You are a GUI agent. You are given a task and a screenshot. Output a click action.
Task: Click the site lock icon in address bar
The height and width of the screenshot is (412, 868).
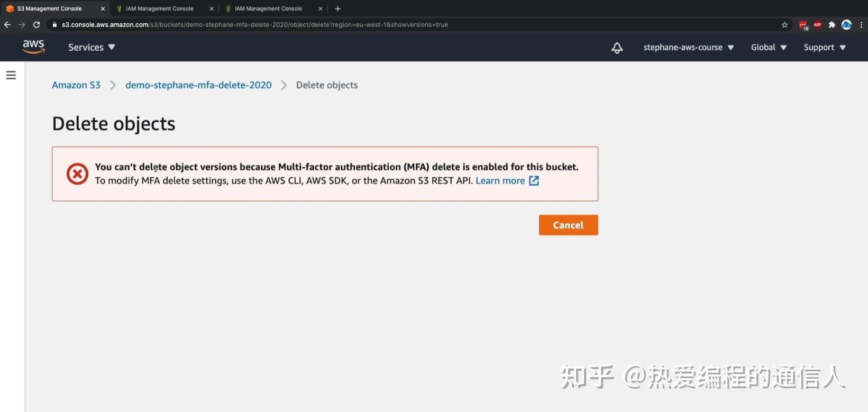pos(54,24)
